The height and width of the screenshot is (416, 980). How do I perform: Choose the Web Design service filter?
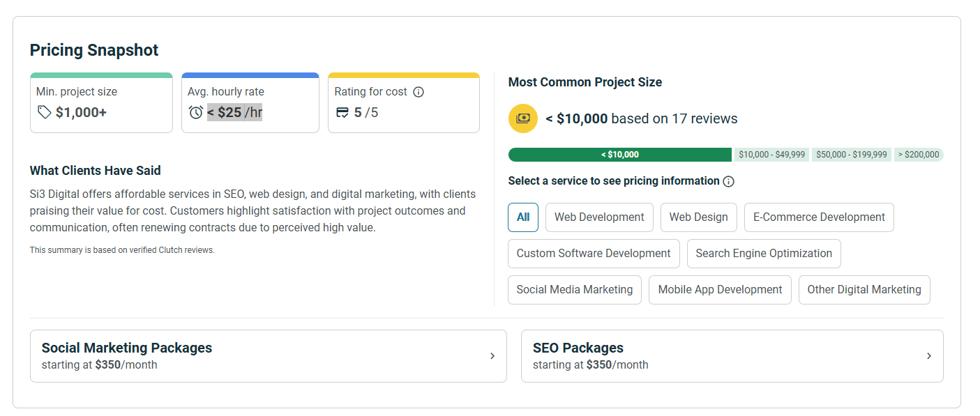(698, 217)
